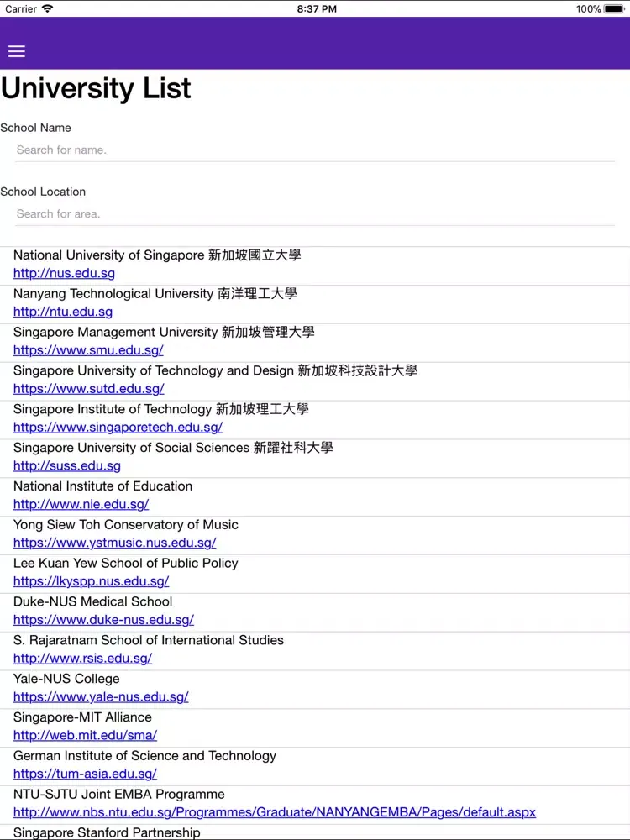This screenshot has height=840, width=630.
Task: Open the http://www.nie.edu.sg/ link
Action: tap(81, 505)
